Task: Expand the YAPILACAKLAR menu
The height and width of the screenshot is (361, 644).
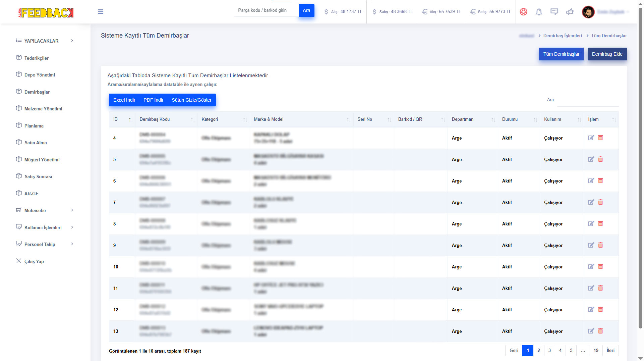Action: pos(45,41)
